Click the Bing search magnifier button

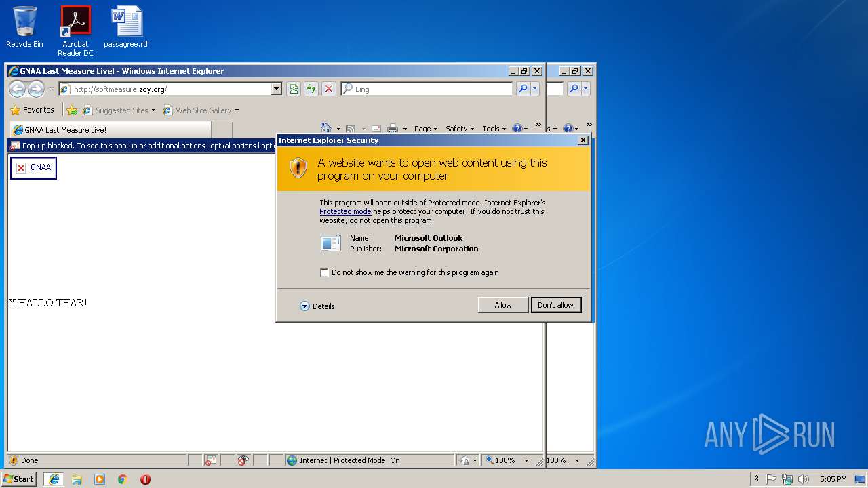522,89
